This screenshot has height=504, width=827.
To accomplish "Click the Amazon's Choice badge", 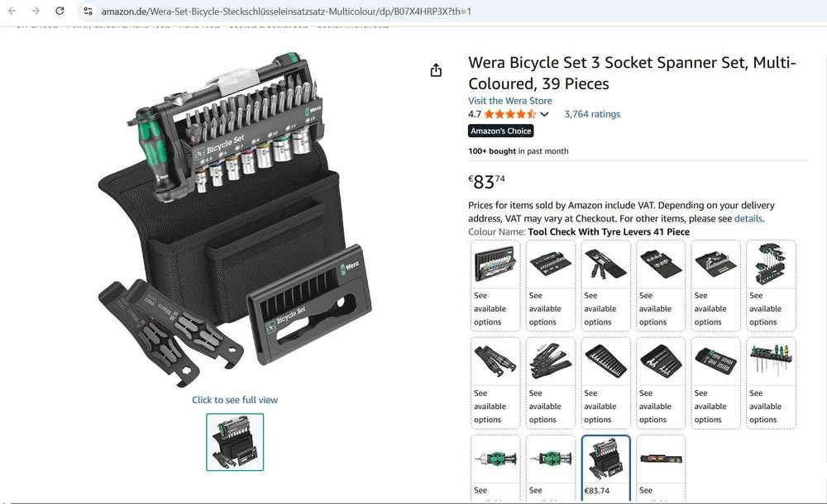I will [501, 131].
